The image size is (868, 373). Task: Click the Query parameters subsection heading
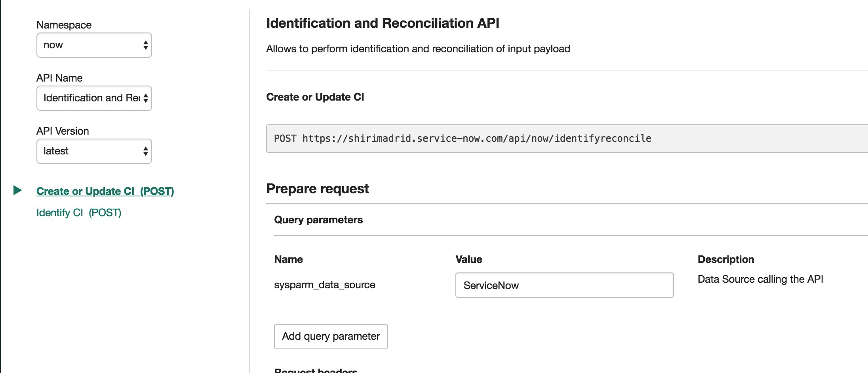pos(318,220)
